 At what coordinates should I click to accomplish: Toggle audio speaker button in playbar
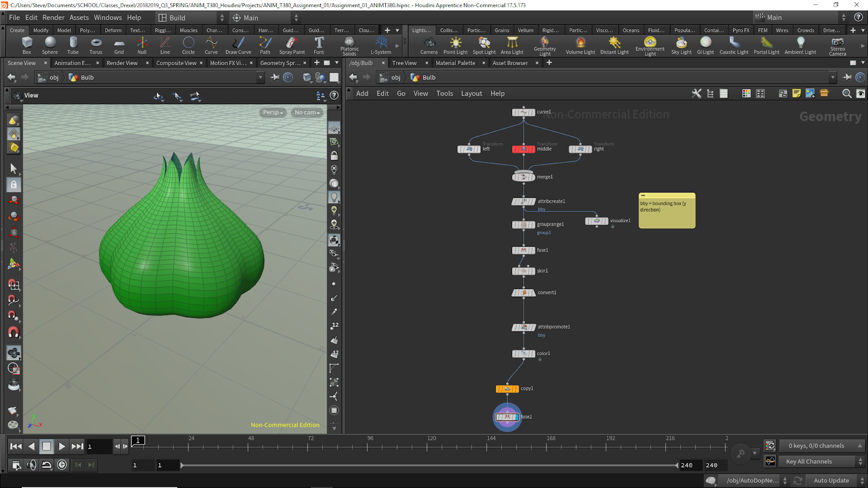31,465
